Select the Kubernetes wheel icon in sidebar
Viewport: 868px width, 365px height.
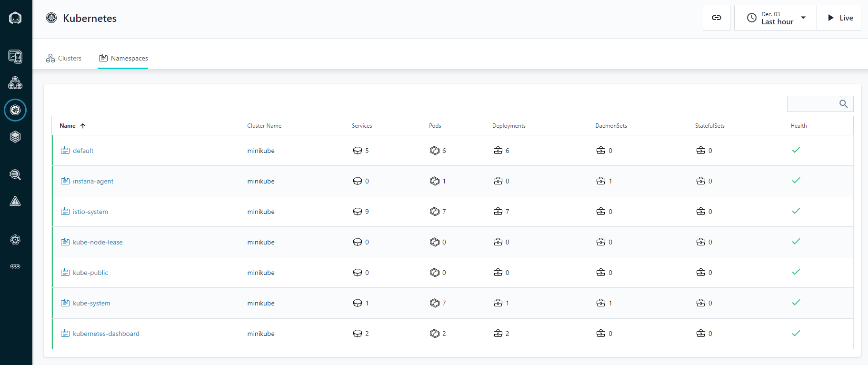[15, 110]
